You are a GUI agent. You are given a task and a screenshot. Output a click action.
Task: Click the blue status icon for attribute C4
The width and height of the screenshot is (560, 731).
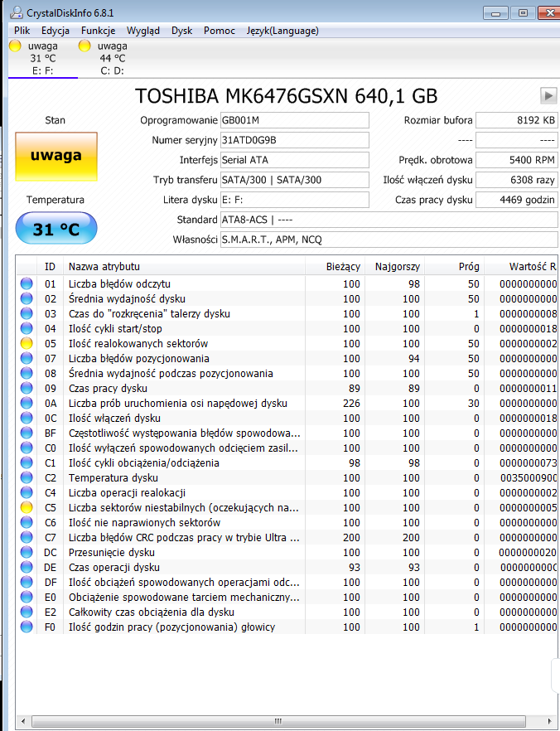[27, 492]
